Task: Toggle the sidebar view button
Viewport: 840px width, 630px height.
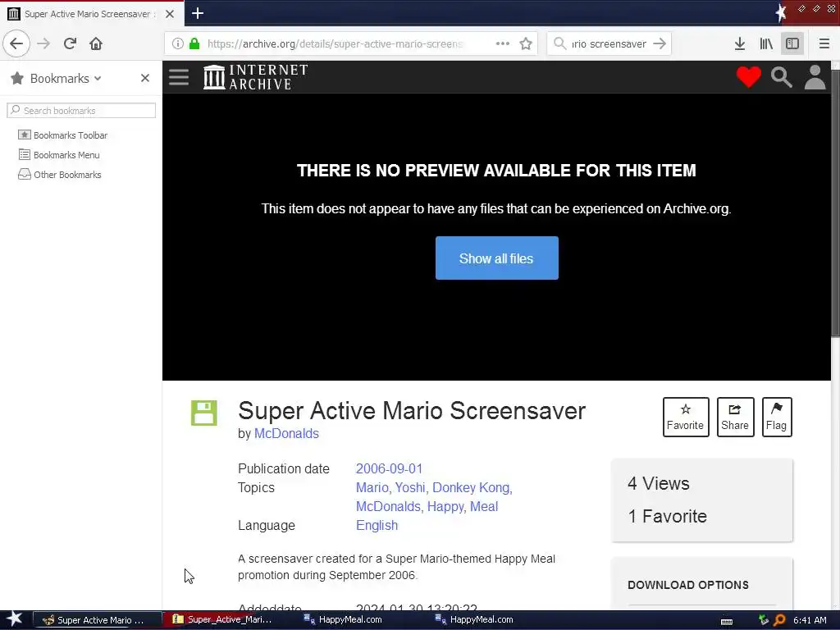Action: pos(792,43)
